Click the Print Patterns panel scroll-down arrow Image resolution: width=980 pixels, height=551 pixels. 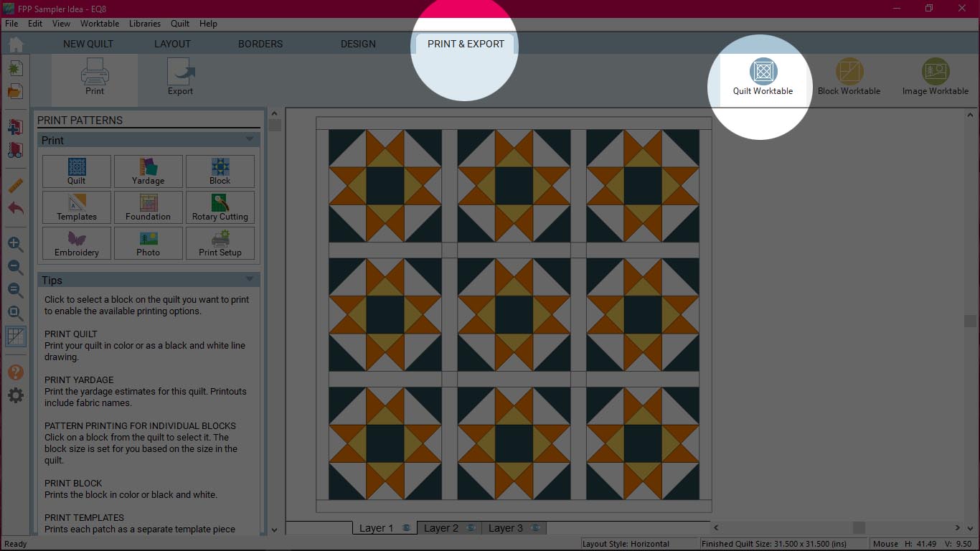tap(274, 529)
